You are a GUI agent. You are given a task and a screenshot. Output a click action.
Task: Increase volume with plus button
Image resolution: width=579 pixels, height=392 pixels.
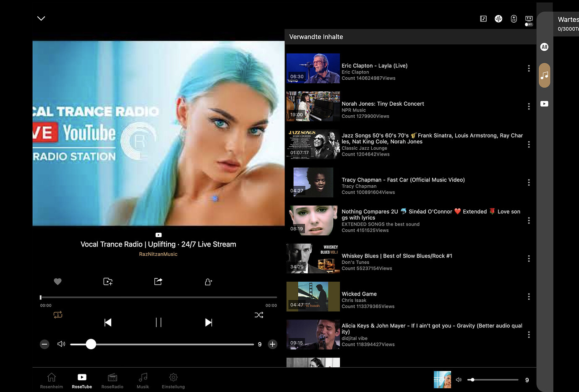272,344
